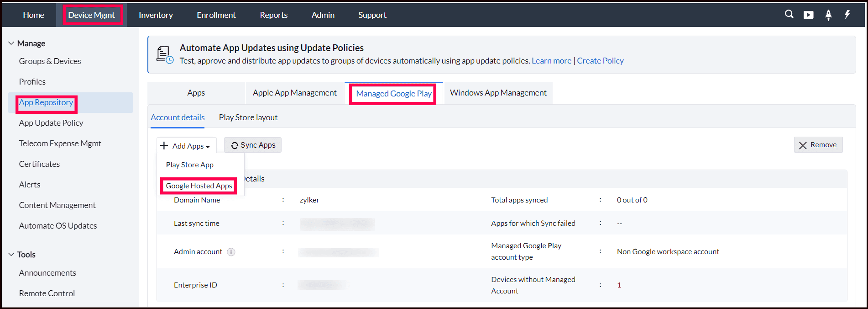Click the video play icon in header
Screen dimensions: 868x309
[x=808, y=15]
